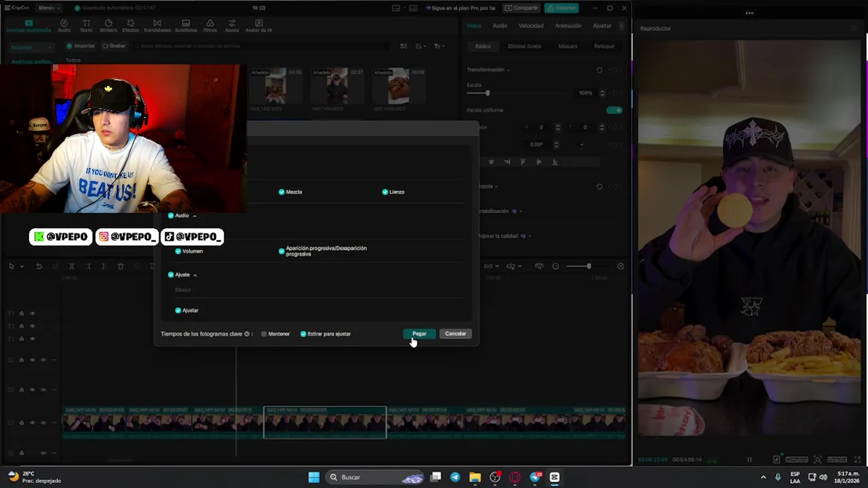
Task: Open the Ajuste tool in top toolbar
Action: tap(232, 26)
